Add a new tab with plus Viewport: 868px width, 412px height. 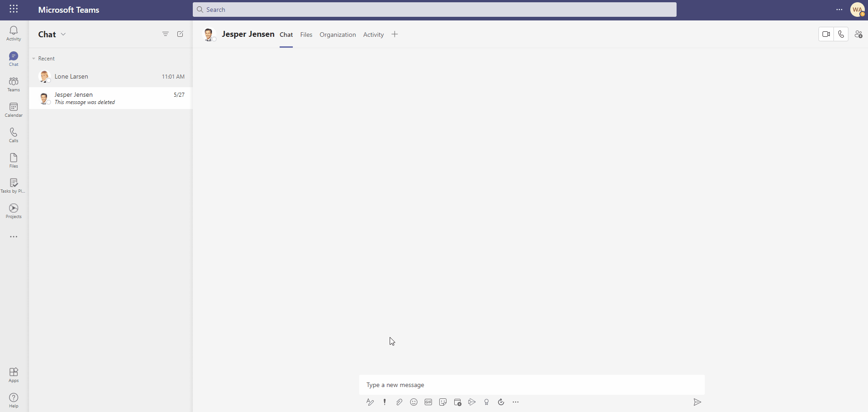coord(395,34)
